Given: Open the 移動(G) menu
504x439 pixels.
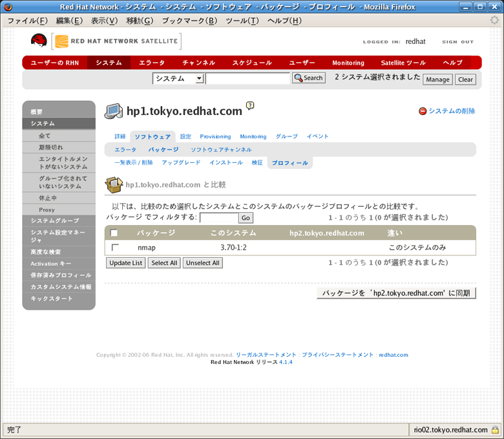Looking at the screenshot, I should click(x=140, y=21).
